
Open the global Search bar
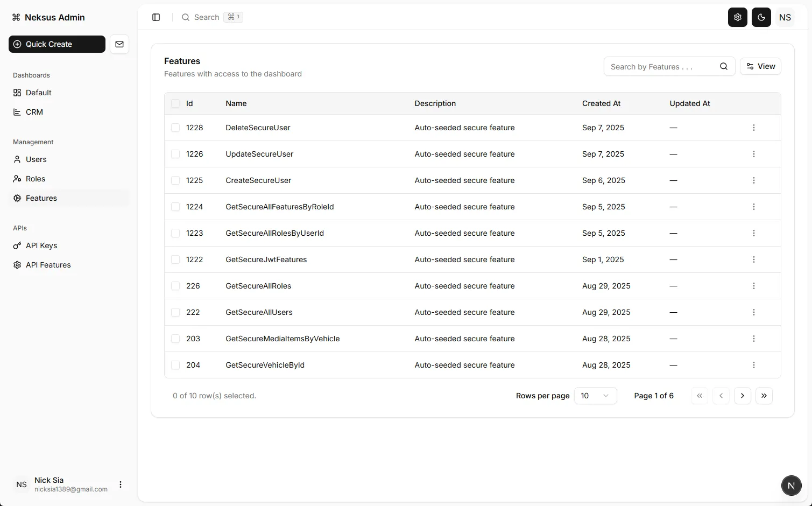[x=212, y=17]
